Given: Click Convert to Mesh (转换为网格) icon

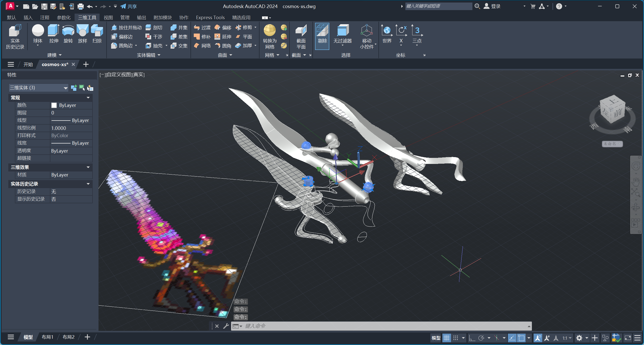Looking at the screenshot, I should [x=269, y=31].
